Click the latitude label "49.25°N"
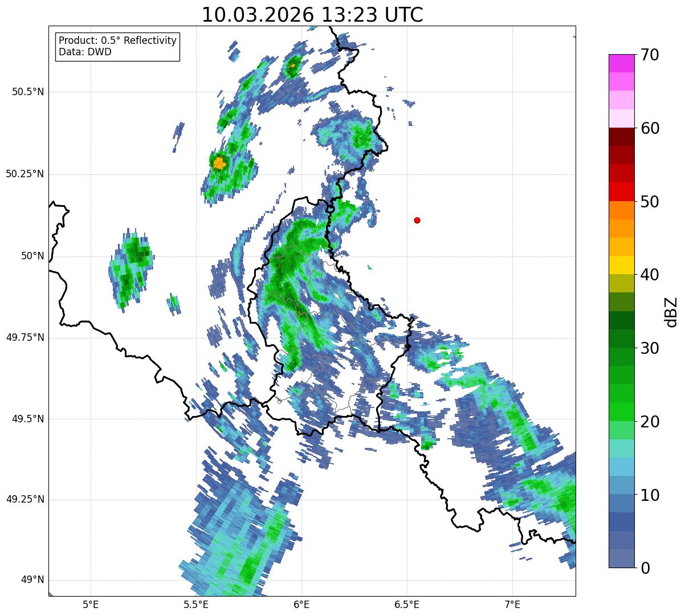The width and height of the screenshot is (685, 616). point(25,500)
